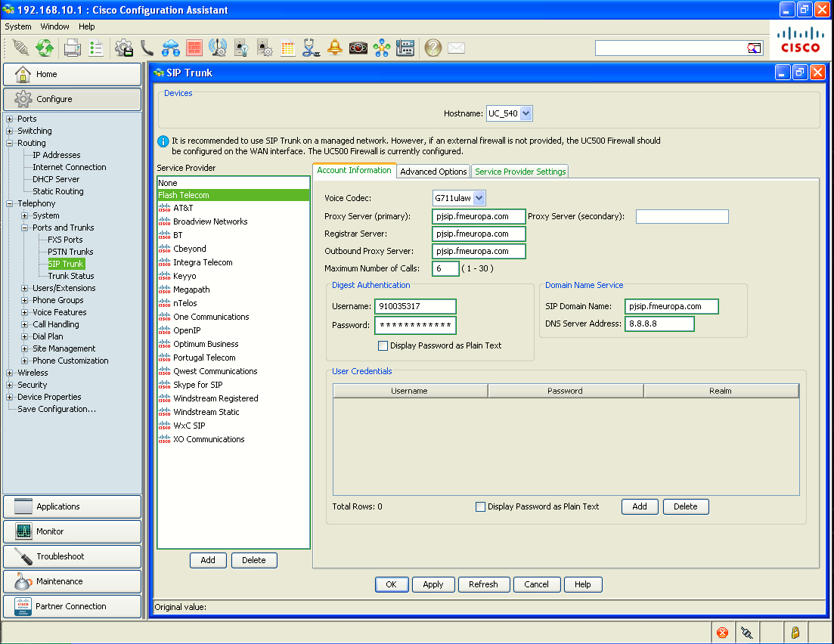This screenshot has height=644, width=834.
Task: Collapse the Telephony tree node
Action: pyautogui.click(x=10, y=203)
